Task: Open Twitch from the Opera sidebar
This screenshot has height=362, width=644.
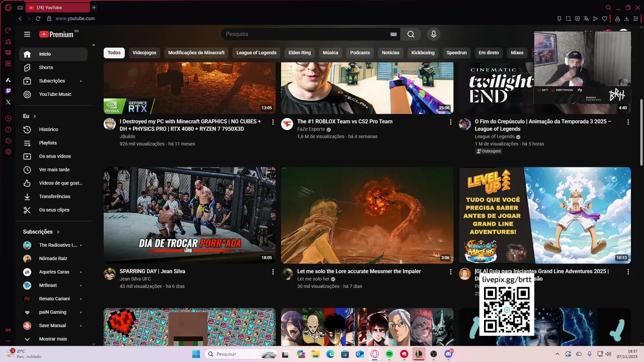Action: [x=8, y=91]
